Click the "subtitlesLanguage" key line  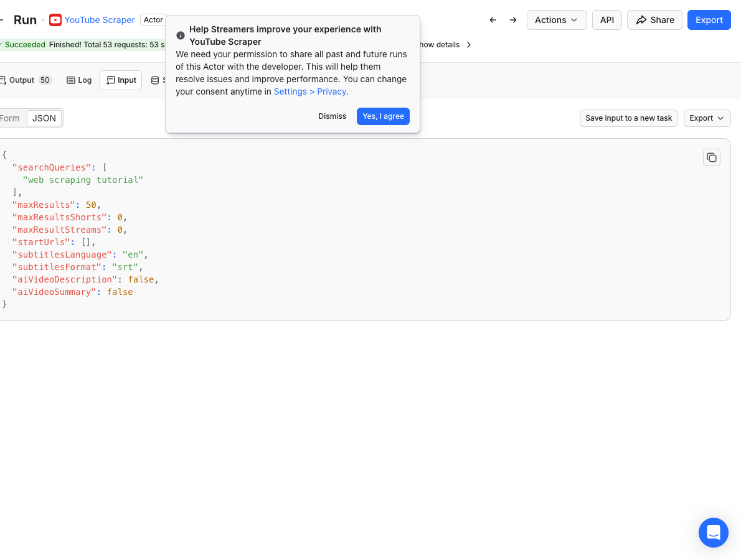pos(80,254)
